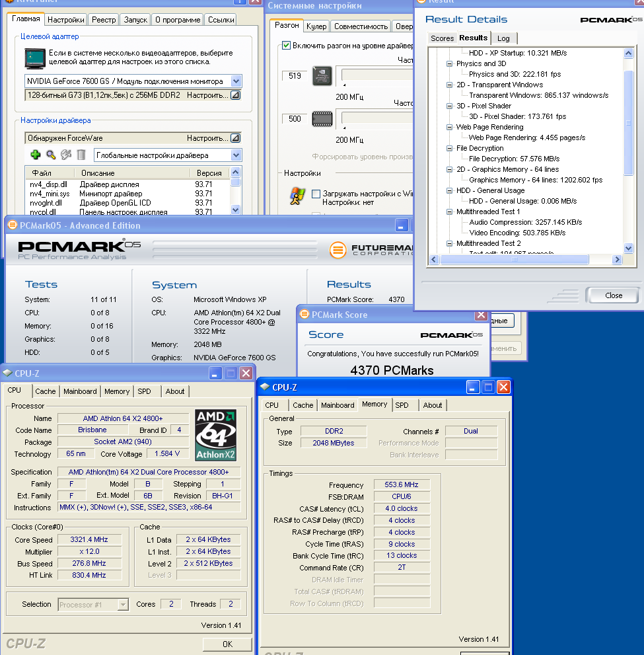Viewport: 644px width, 655px height.
Task: Select the nv4_disp.dll row in the driver list
Action: (x=127, y=184)
